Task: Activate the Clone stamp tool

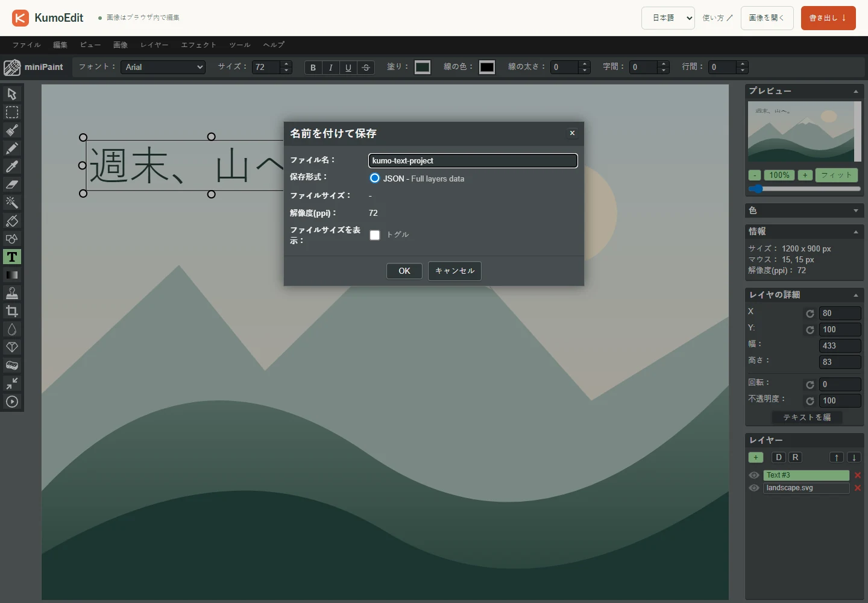Action: [12, 293]
